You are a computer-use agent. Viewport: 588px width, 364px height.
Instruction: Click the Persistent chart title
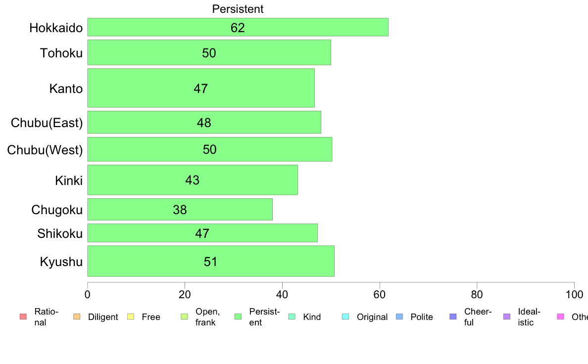(x=238, y=9)
